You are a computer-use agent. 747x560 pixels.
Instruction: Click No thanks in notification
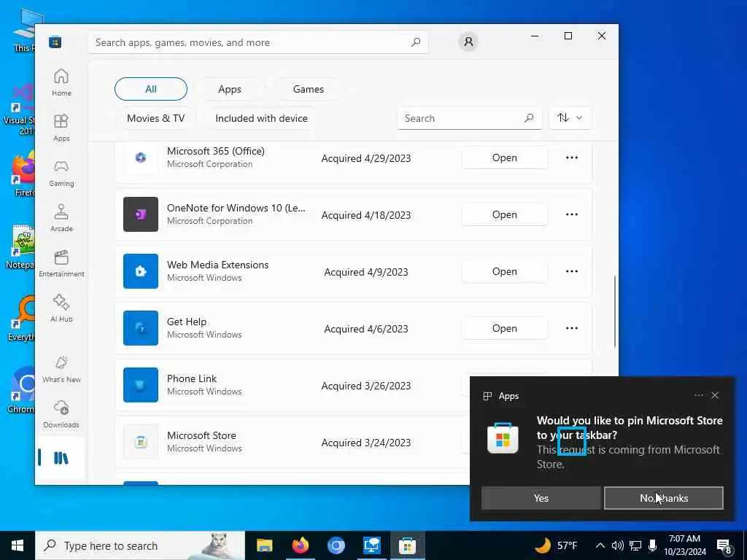click(x=664, y=498)
